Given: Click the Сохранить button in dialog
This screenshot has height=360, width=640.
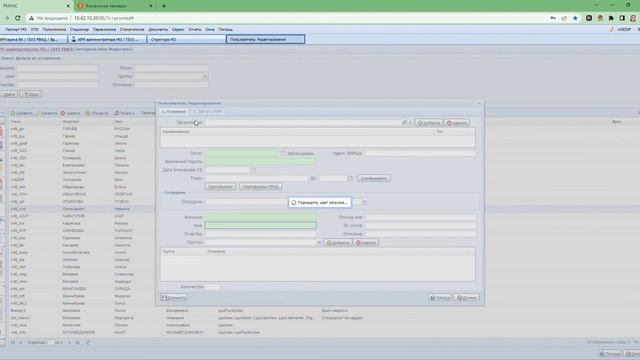Looking at the screenshot, I should click(173, 298).
